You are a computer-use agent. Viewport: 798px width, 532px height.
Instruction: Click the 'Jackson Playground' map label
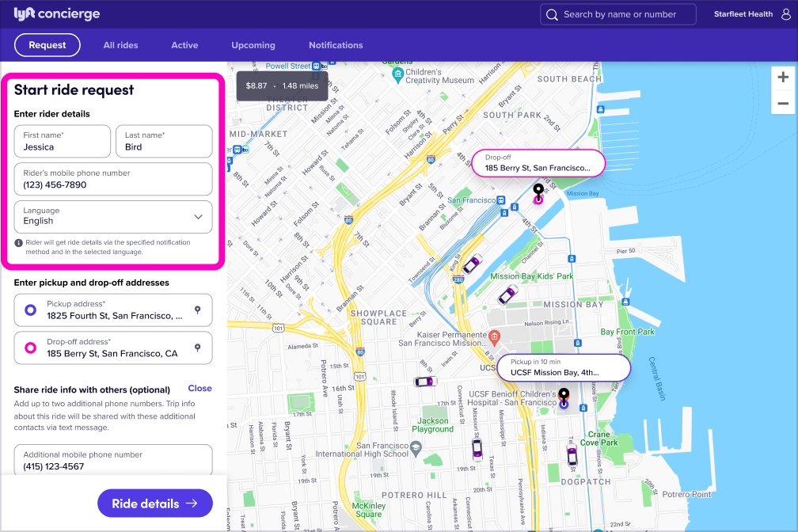[432, 425]
